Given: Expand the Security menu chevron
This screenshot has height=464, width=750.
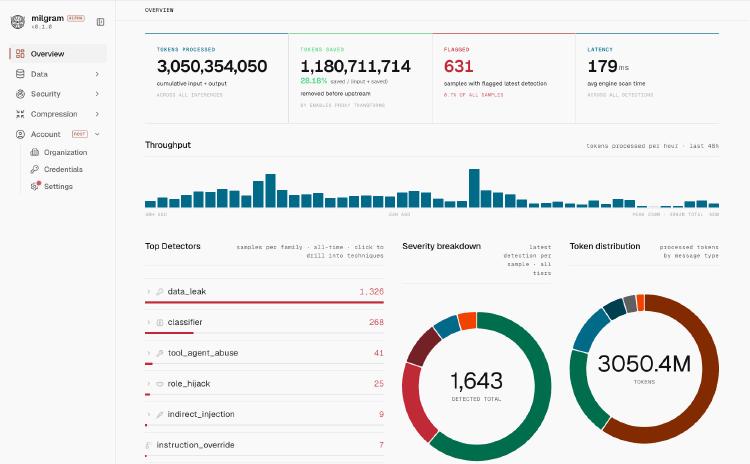Looking at the screenshot, I should click(97, 94).
